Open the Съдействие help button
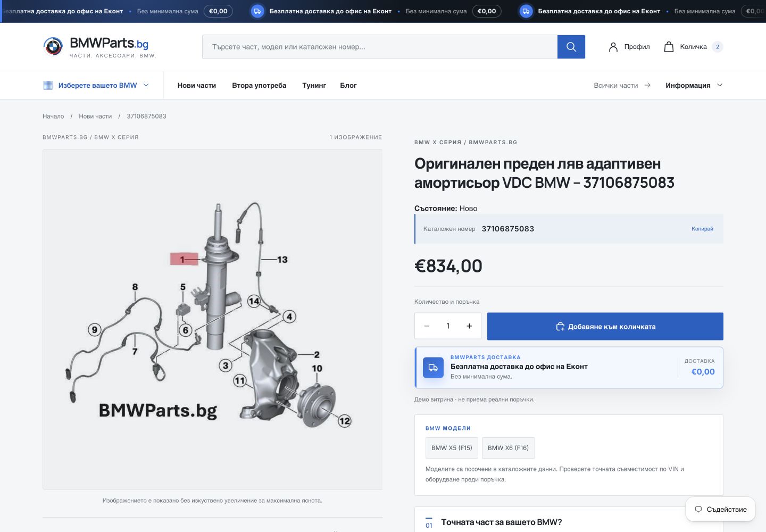This screenshot has height=532, width=766. (x=720, y=509)
